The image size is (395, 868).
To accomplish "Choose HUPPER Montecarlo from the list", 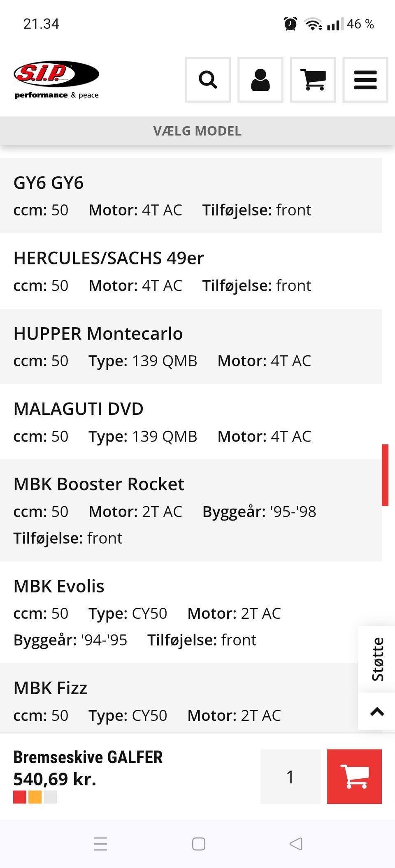I will pos(191,346).
